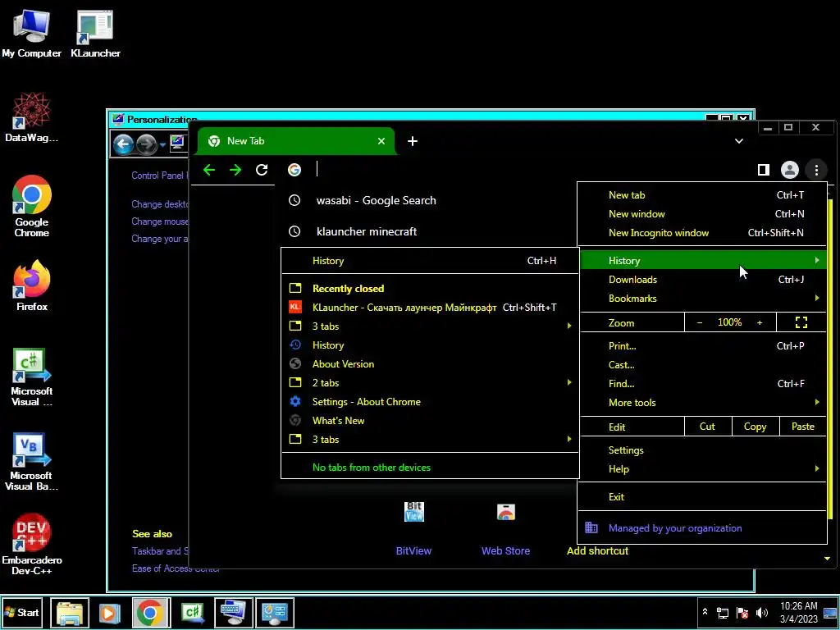Viewport: 840px width, 630px height.
Task: Open the tab search chevron in Chrome
Action: (x=739, y=141)
